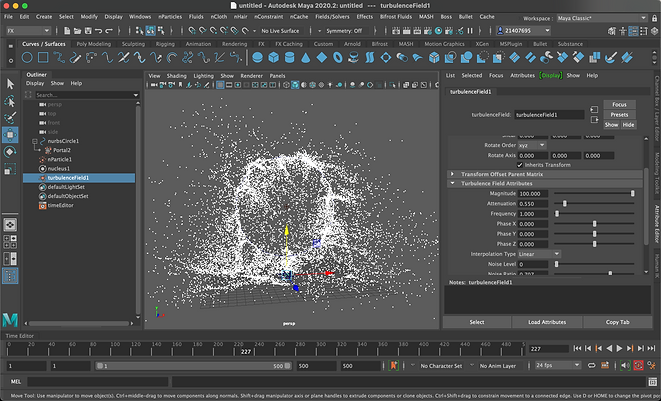
Task: Click the play forwards button
Action: click(619, 348)
